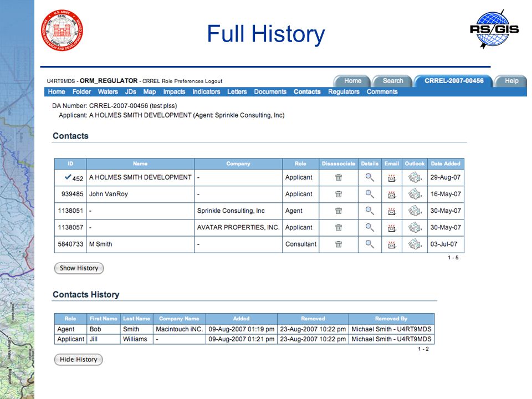Email Sprinkle Consulting, Inc agent
This screenshot has height=399, width=532.
392,211
